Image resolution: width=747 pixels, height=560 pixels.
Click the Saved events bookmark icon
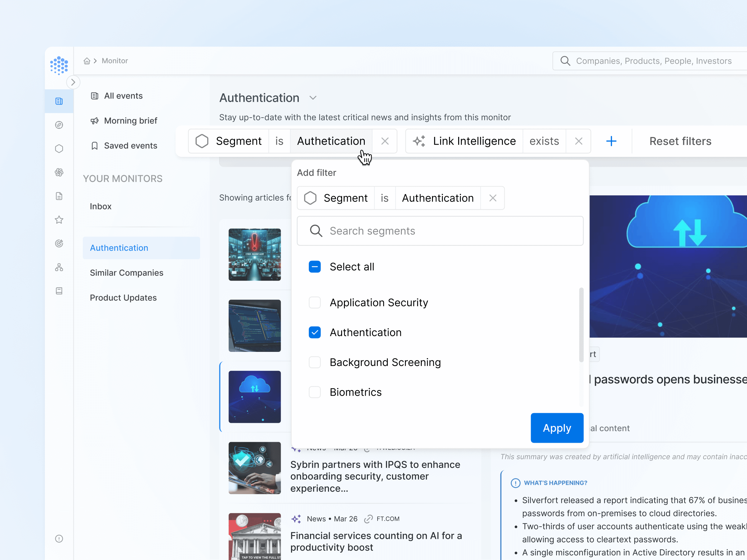point(95,146)
